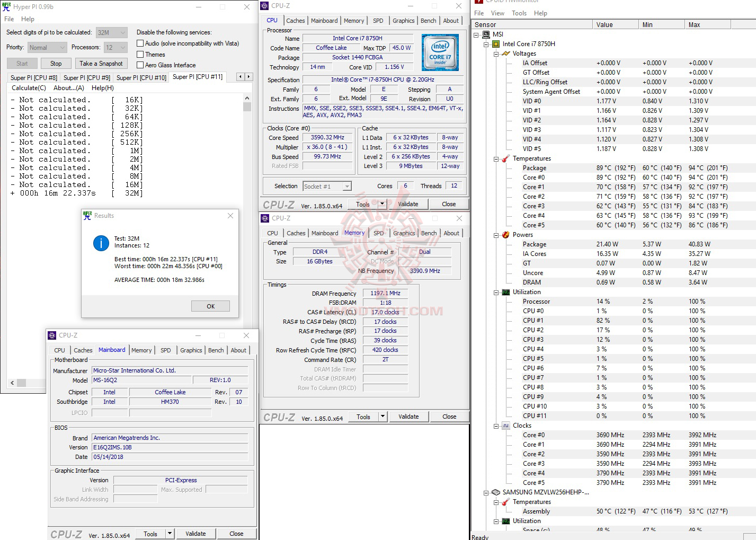Viewport: 756px width, 540px height.
Task: Open the Priority Normal dropdown
Action: [x=47, y=48]
